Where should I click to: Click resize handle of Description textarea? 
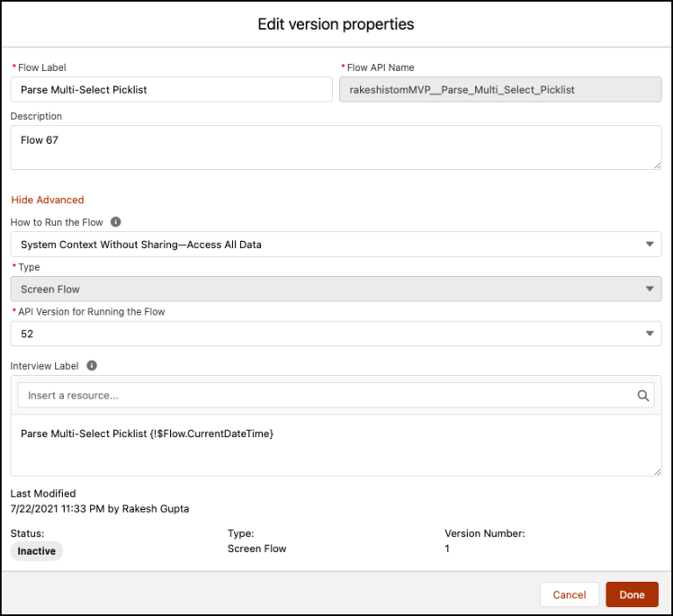coord(657,166)
